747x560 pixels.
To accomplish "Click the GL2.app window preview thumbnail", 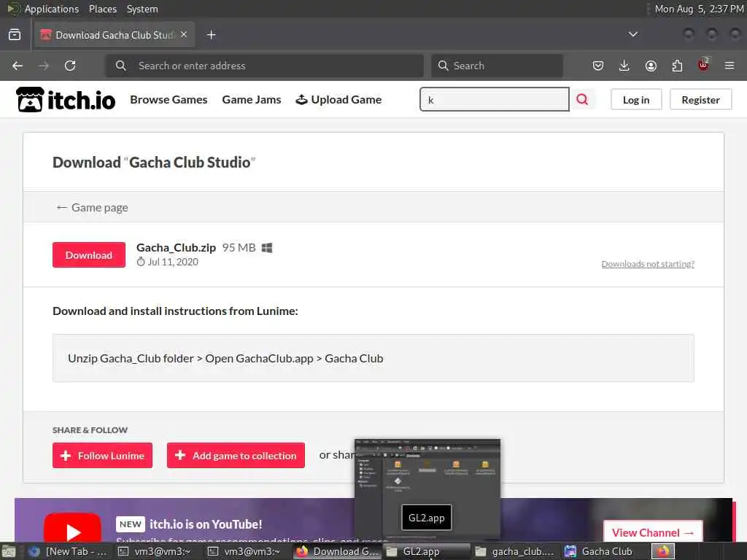I will 427,489.
